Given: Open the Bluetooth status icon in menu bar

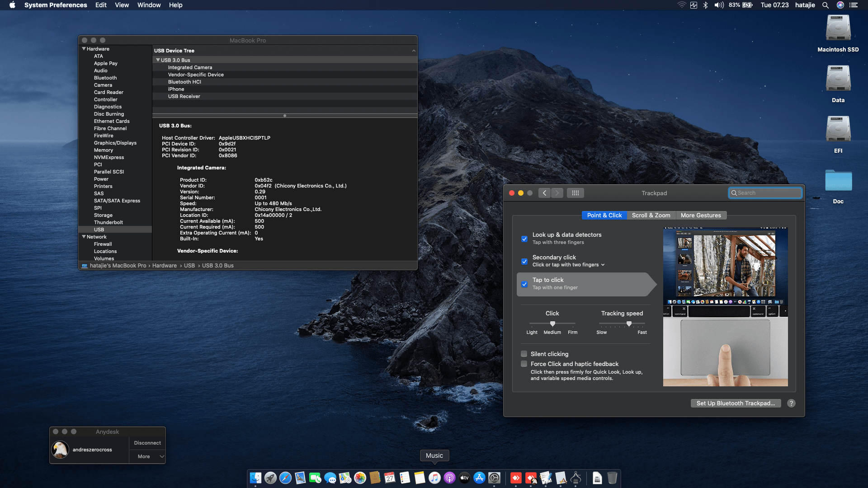Looking at the screenshot, I should pos(706,5).
